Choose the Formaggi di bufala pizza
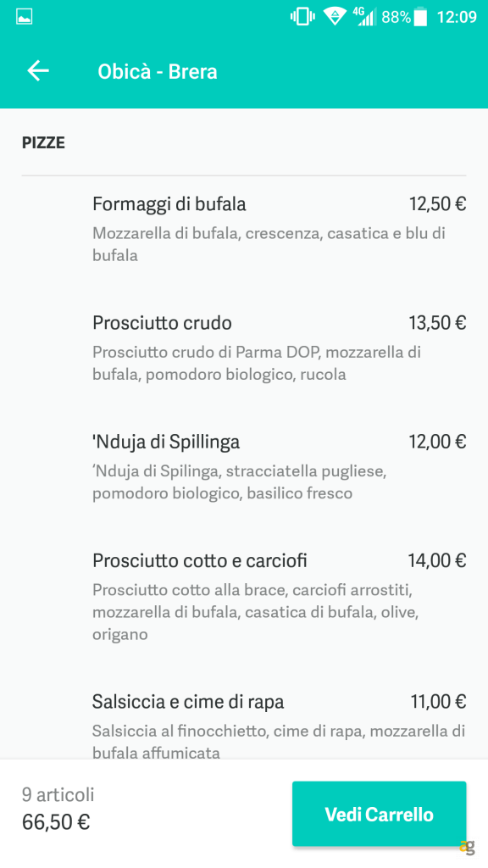 [x=169, y=204]
